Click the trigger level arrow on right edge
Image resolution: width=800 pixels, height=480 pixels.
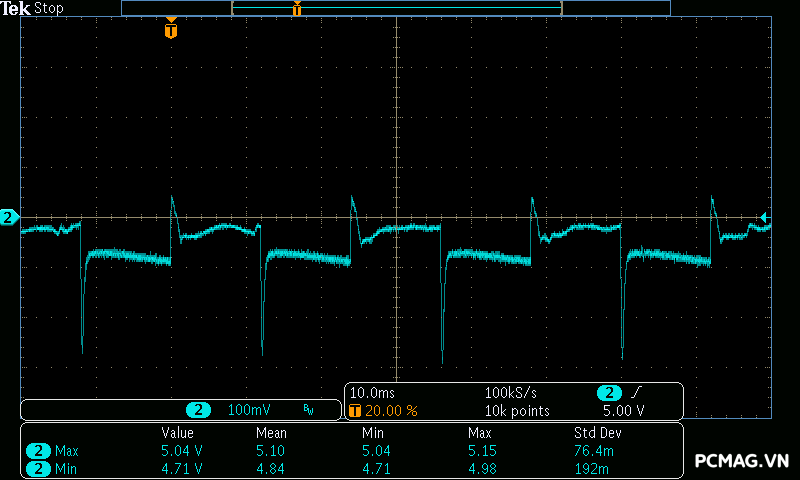coord(764,217)
